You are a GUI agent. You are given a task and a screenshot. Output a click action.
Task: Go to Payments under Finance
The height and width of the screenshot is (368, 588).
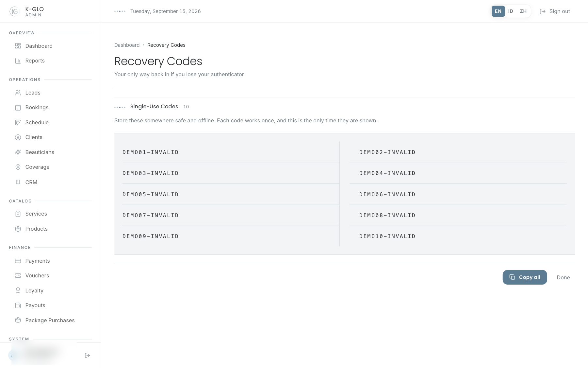tap(50, 261)
